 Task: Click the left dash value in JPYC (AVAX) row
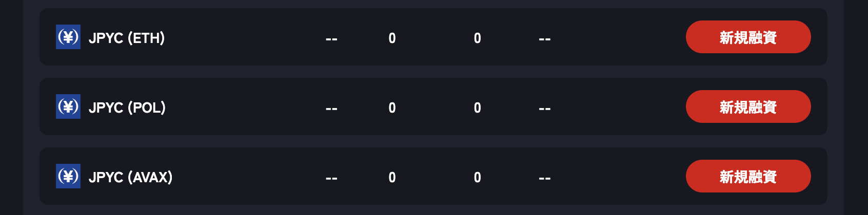tap(331, 178)
